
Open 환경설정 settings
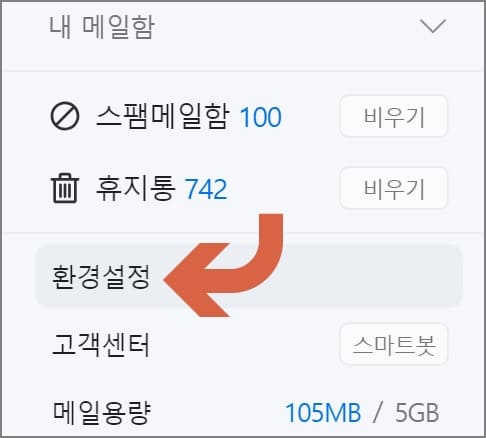pos(101,276)
